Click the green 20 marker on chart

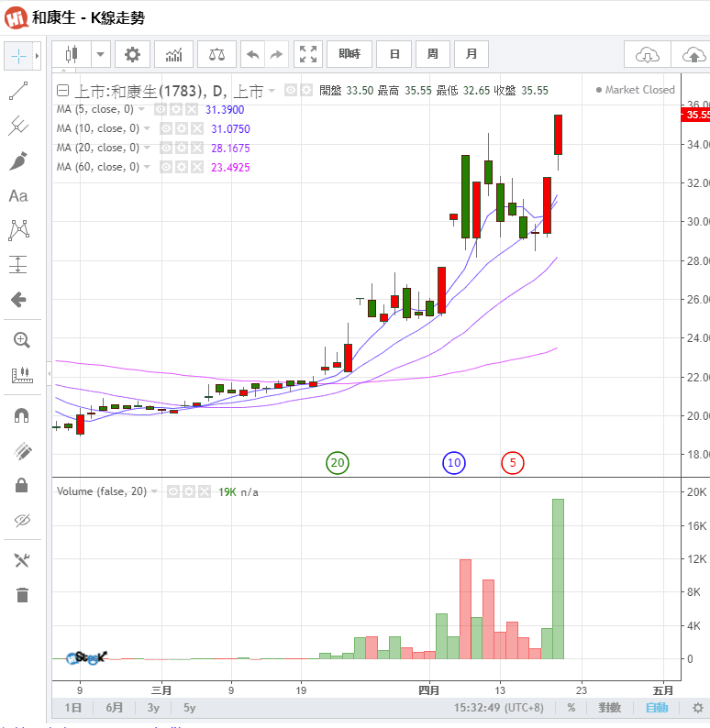tap(338, 463)
